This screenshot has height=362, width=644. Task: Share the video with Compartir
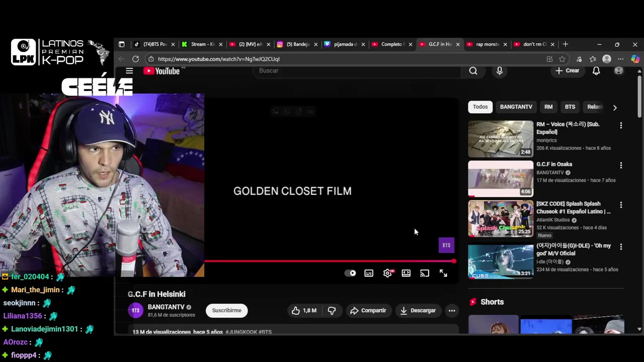(368, 311)
